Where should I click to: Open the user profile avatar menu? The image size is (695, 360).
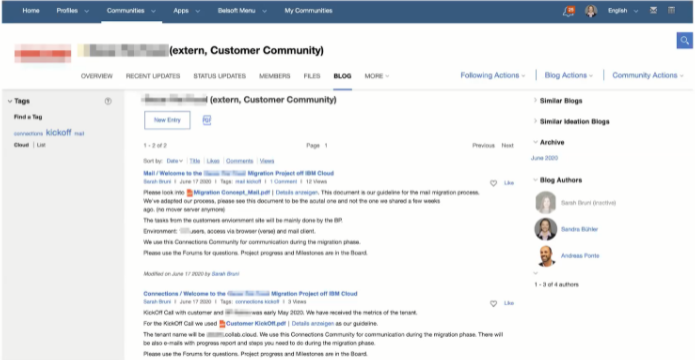pos(591,11)
